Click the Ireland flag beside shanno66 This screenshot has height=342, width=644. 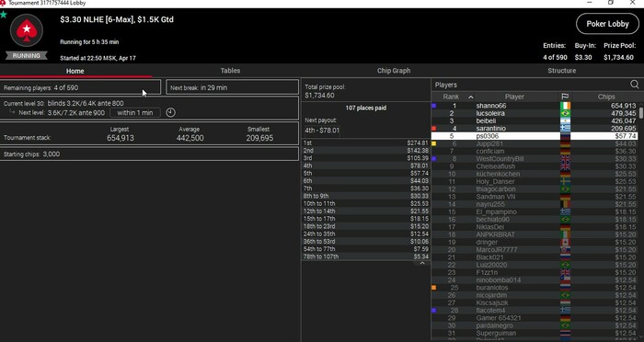click(x=566, y=106)
